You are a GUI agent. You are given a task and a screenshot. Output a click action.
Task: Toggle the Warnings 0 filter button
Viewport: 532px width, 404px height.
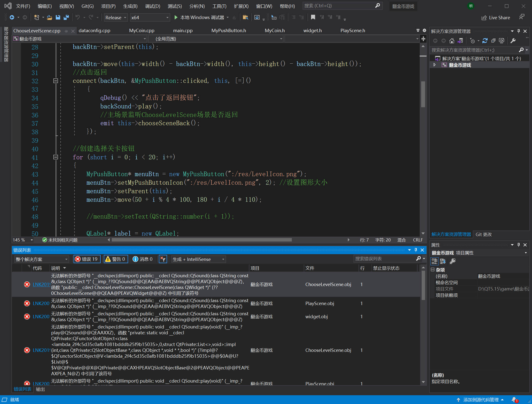pos(115,259)
